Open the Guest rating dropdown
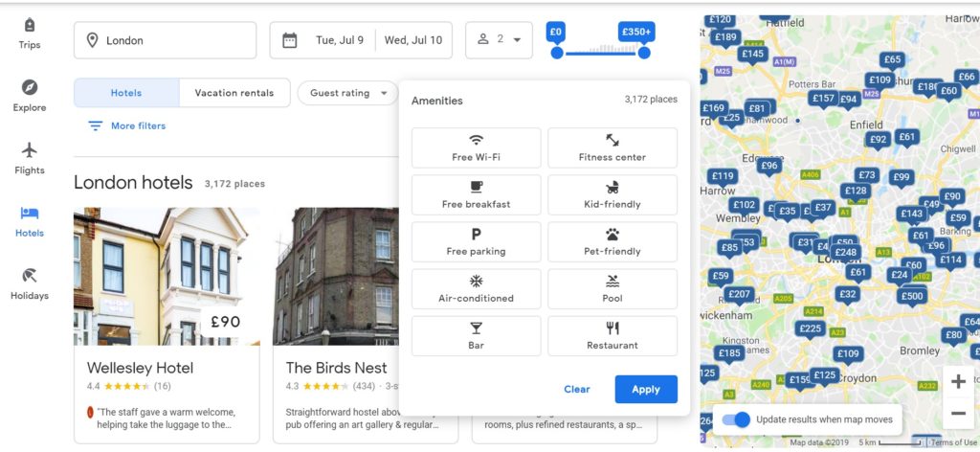This screenshot has height=452, width=980. [347, 93]
